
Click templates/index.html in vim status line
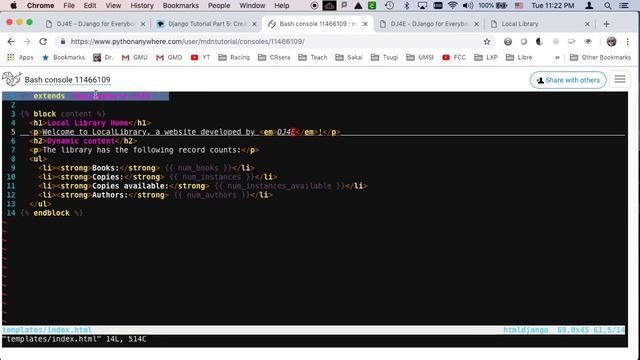tap(47, 330)
